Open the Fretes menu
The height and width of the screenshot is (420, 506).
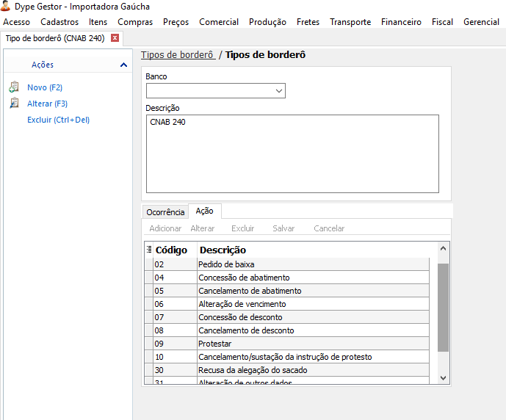click(308, 22)
